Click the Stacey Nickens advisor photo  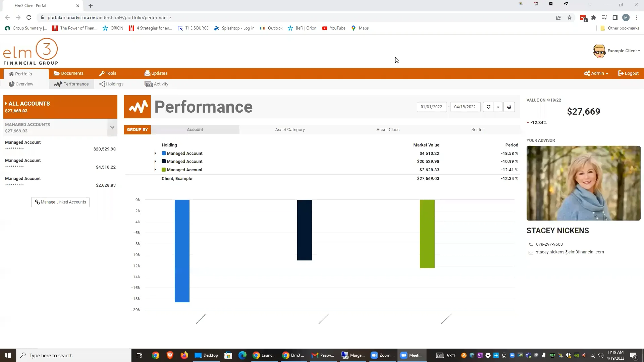point(583,183)
